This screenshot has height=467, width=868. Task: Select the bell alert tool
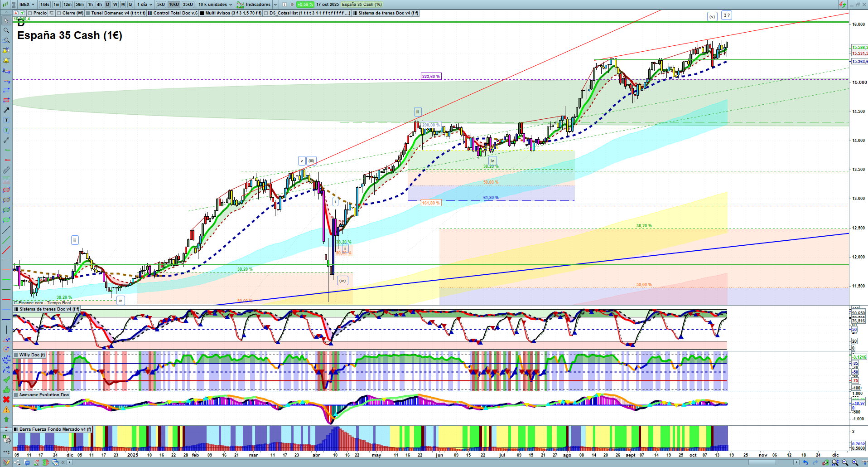coord(6,60)
